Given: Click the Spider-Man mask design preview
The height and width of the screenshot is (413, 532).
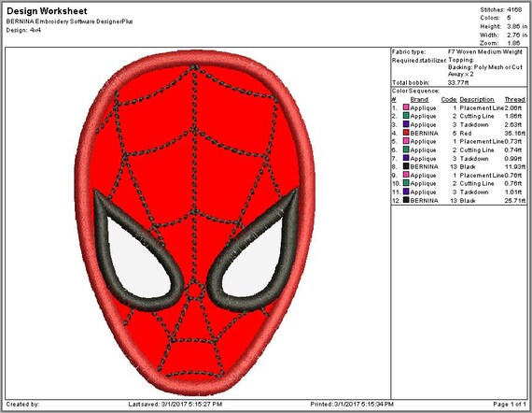Looking at the screenshot, I should [194, 222].
